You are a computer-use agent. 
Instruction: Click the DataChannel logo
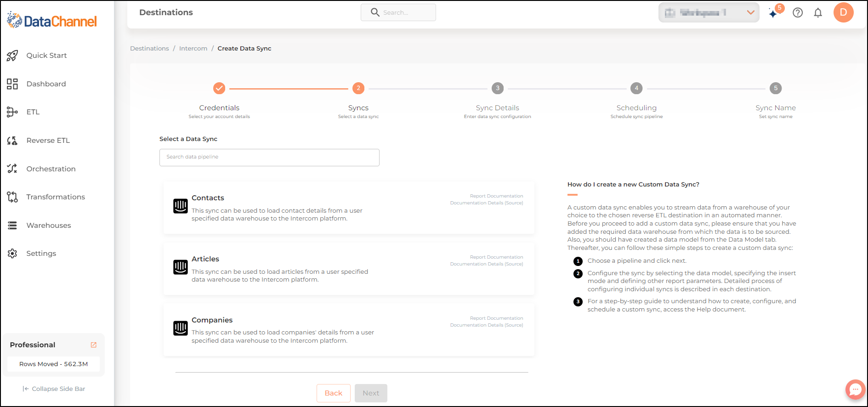pyautogui.click(x=51, y=20)
